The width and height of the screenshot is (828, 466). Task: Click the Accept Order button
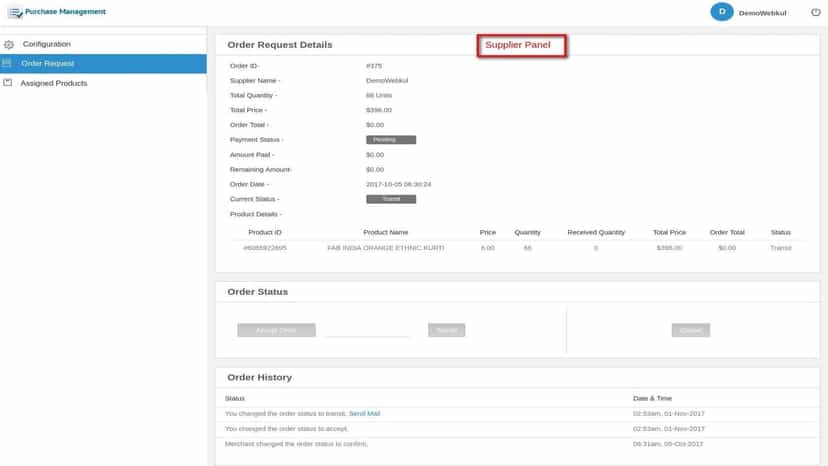pyautogui.click(x=276, y=330)
